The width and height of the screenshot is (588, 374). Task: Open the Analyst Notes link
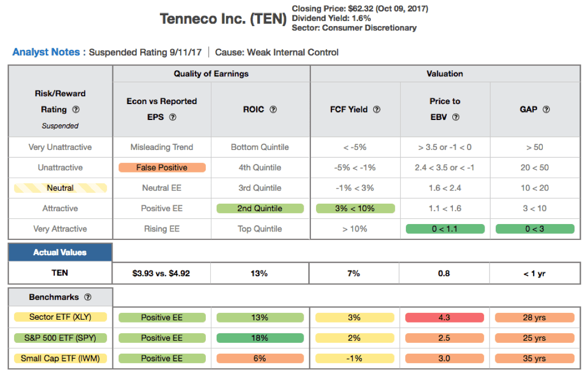[x=46, y=51]
